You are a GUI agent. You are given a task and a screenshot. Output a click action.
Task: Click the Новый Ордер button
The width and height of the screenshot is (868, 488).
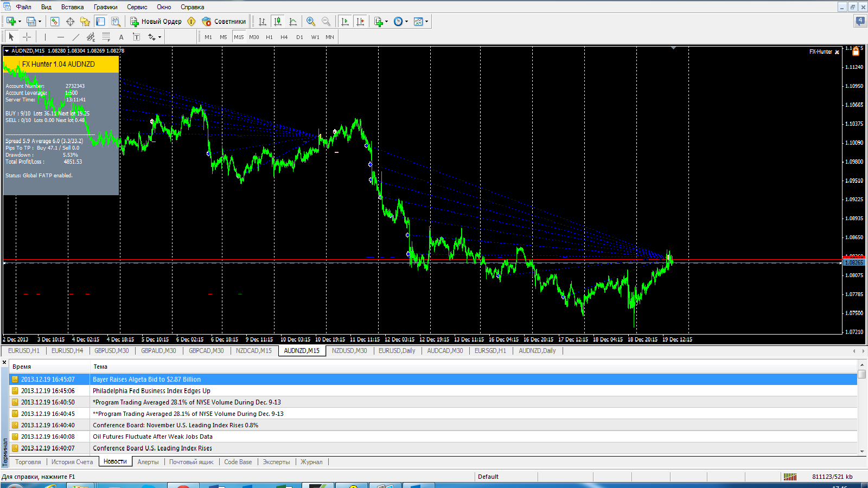point(156,22)
